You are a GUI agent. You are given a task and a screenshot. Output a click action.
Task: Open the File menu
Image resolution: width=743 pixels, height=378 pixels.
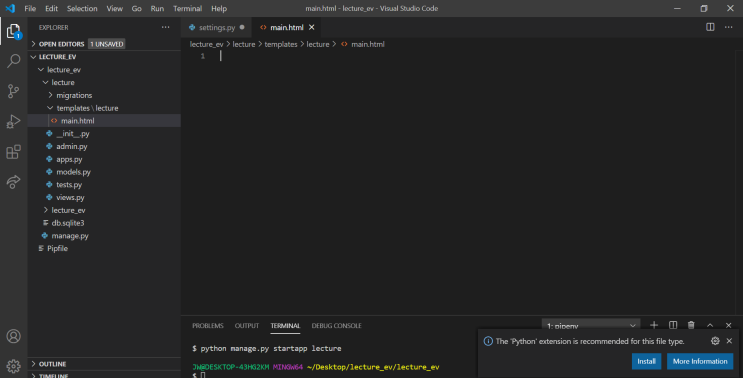[30, 9]
